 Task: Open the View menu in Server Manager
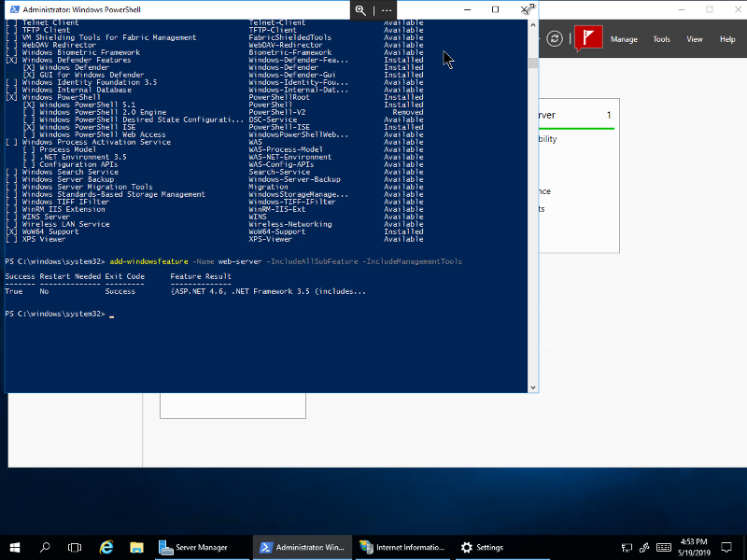pos(694,39)
